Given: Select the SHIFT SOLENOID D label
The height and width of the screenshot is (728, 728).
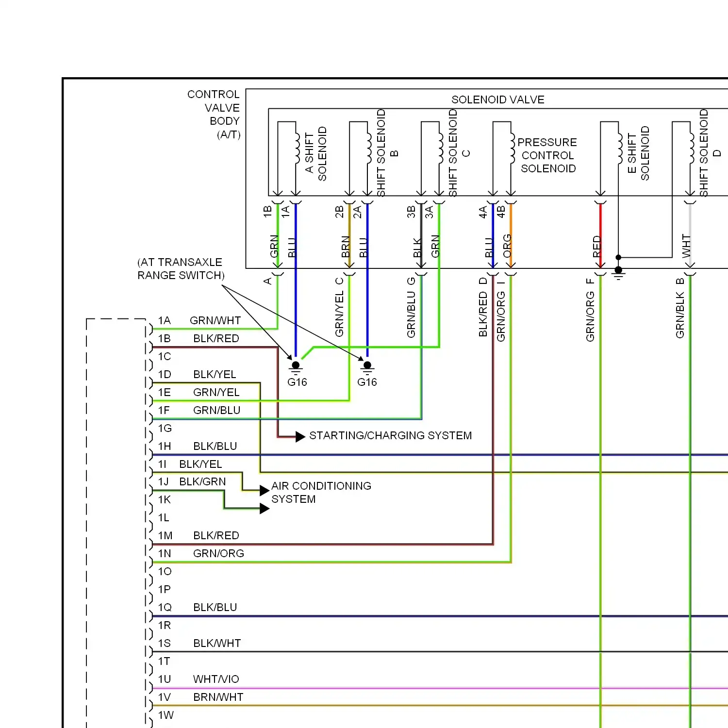Looking at the screenshot, I should pos(710,153).
